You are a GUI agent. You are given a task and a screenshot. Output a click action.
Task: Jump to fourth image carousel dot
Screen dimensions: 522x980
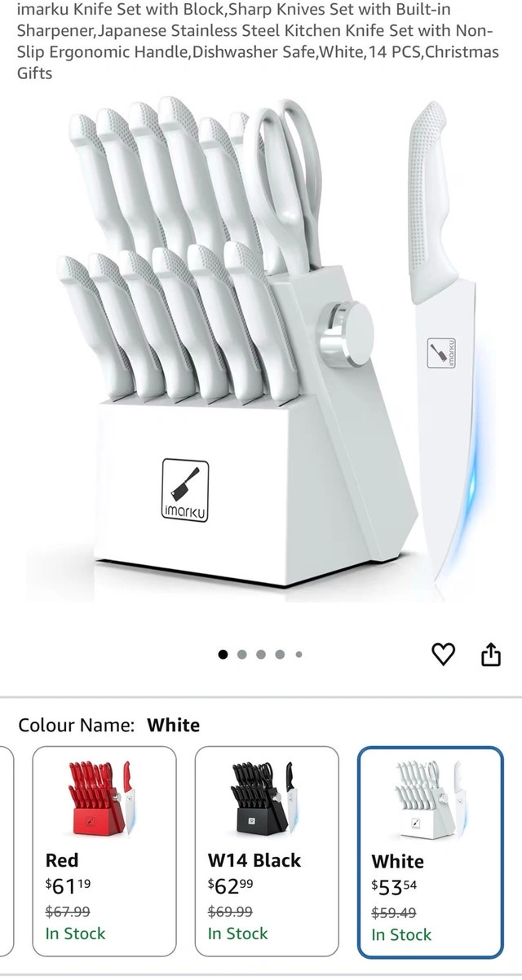(x=280, y=654)
